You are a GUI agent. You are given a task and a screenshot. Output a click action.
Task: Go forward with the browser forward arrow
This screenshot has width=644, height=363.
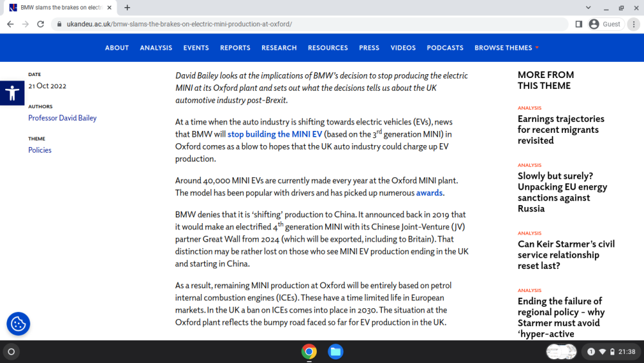26,25
